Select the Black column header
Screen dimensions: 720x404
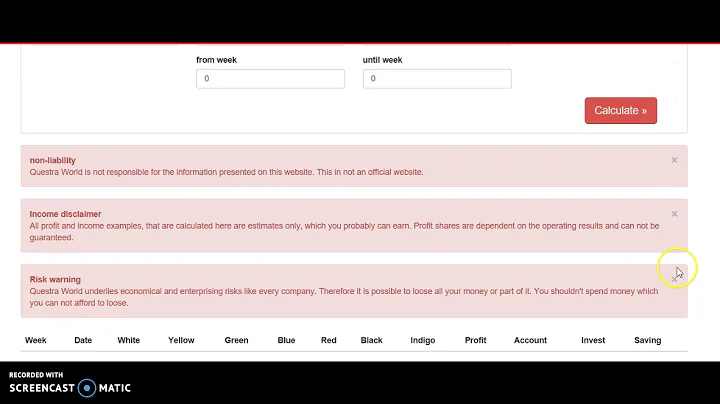click(x=371, y=340)
